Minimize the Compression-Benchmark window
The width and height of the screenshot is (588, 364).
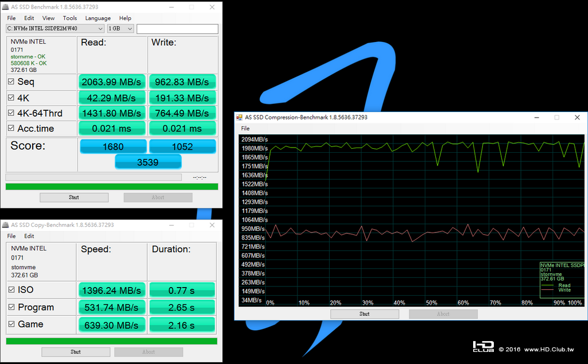pos(537,117)
